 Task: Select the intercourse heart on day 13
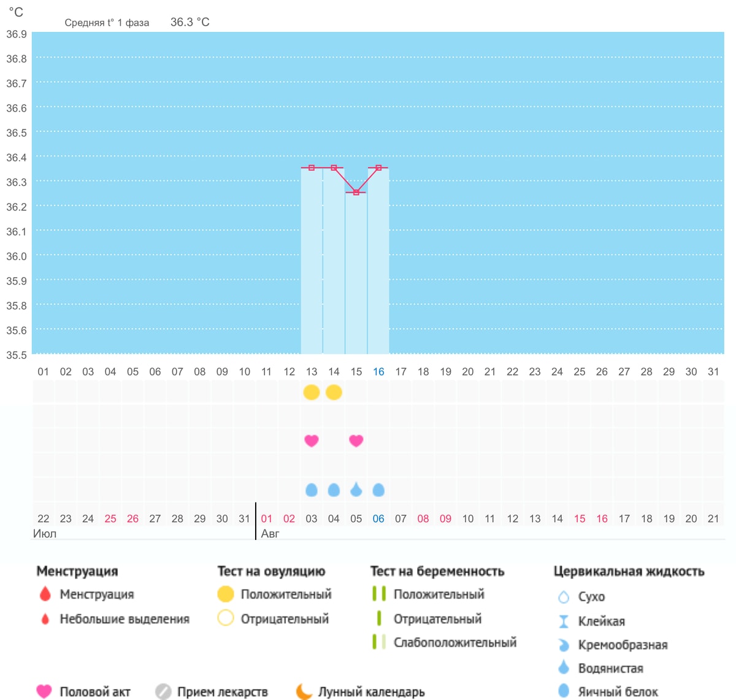[312, 440]
